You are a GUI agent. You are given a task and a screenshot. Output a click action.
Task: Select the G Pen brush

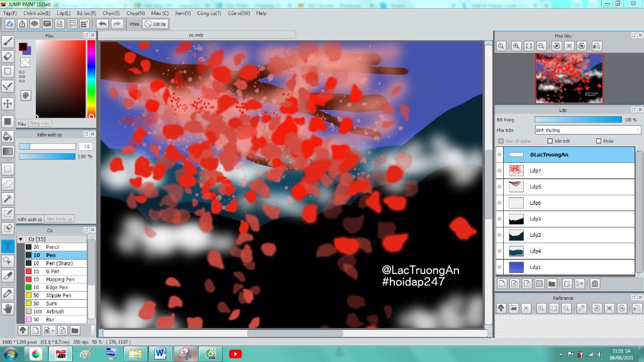click(x=56, y=271)
